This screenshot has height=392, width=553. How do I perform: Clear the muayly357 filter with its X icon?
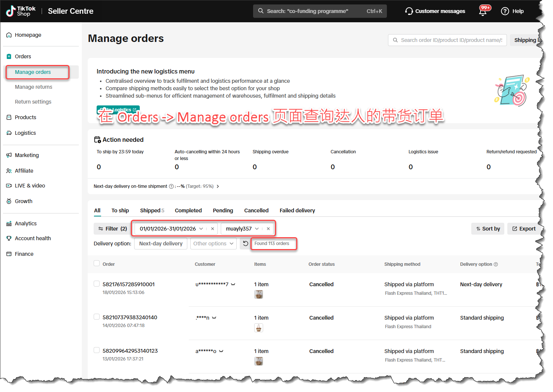(268, 229)
